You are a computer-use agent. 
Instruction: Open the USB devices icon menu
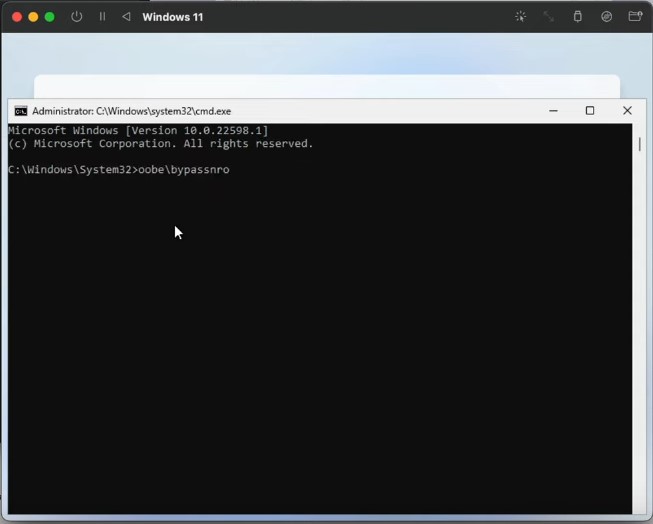[578, 17]
